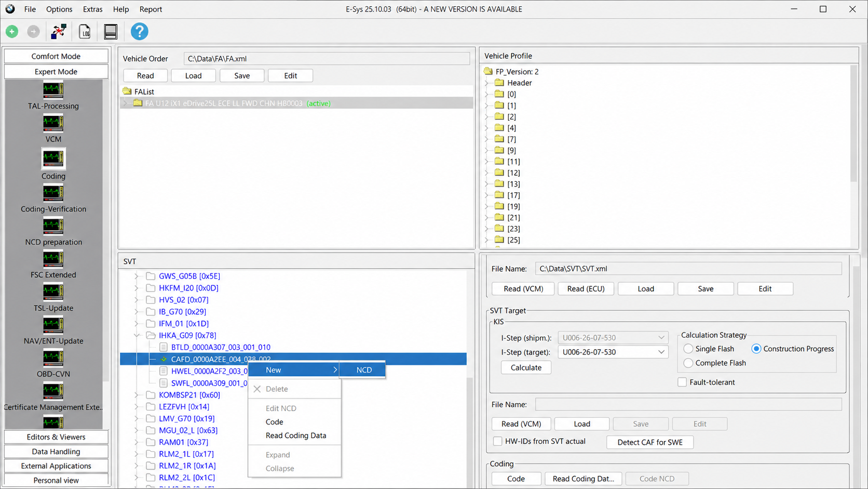Screen dimensions: 868x489
Task: Select the Single Flash radio button
Action: 688,349
